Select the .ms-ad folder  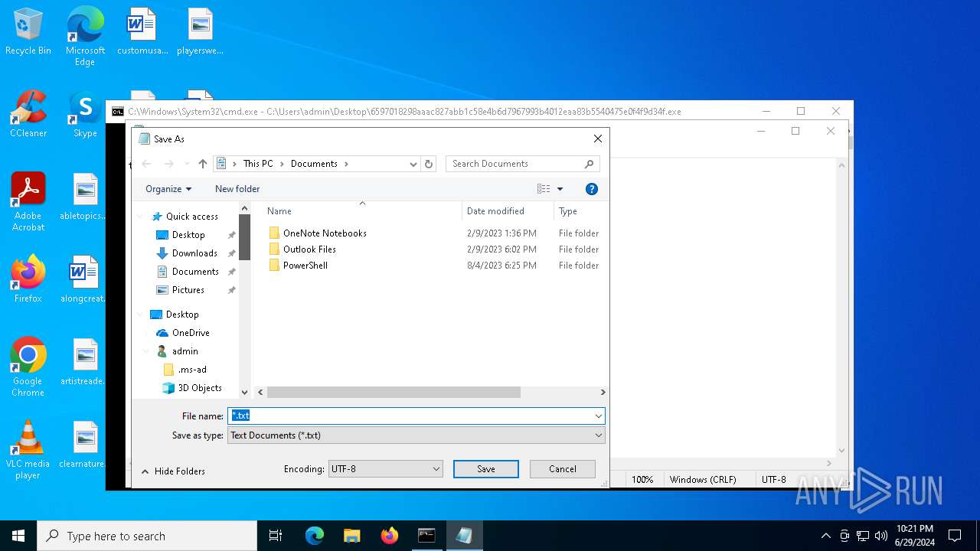point(191,370)
